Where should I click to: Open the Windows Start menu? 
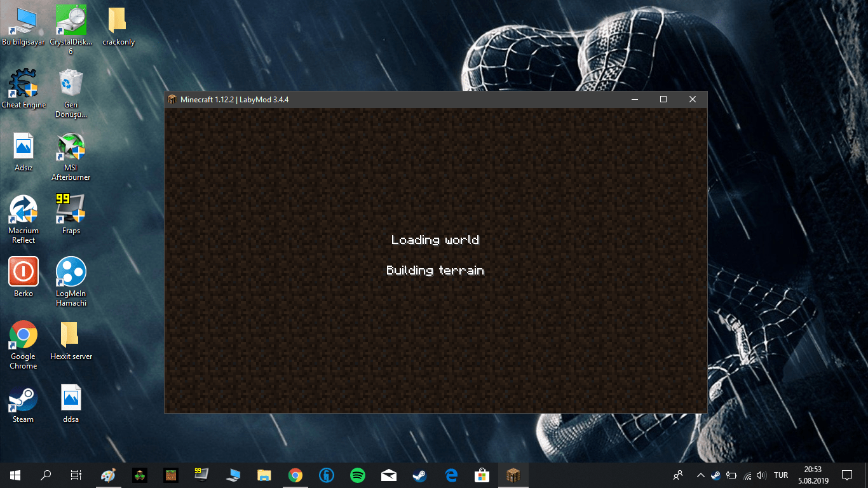coord(15,475)
